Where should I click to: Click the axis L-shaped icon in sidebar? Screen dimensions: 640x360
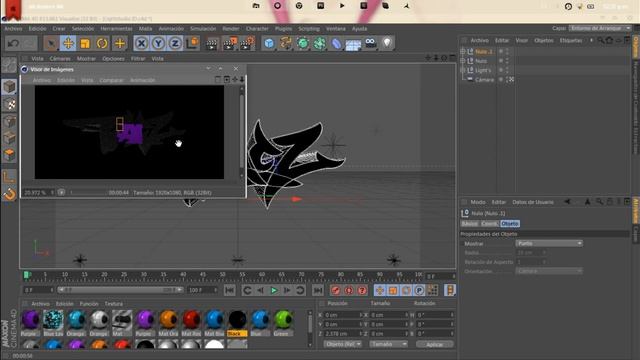[x=9, y=177]
